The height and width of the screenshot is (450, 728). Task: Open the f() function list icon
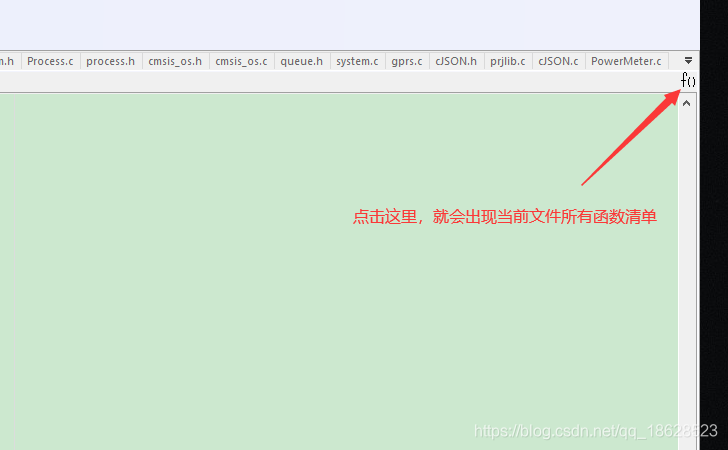(688, 80)
